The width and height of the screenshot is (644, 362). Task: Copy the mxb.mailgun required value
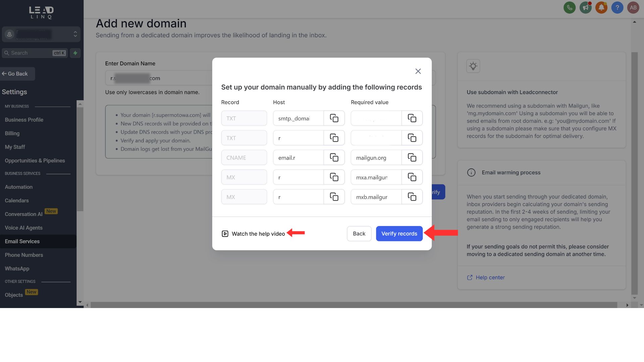[x=412, y=197]
